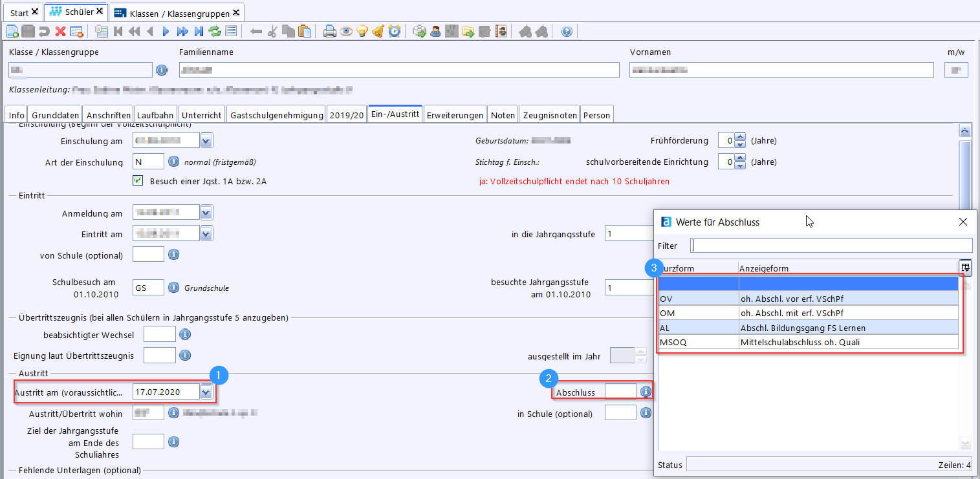This screenshot has height=479, width=980.
Task: Click the green Refresh arrows icon
Action: click(x=215, y=31)
